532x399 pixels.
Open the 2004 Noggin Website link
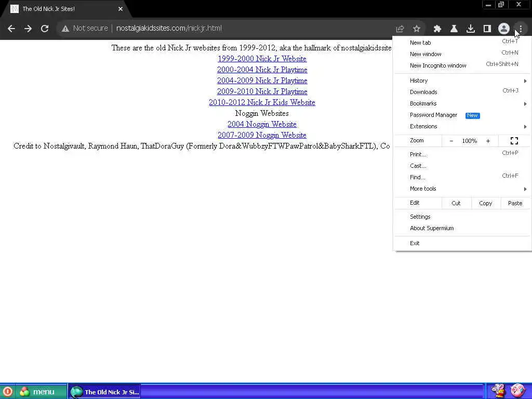[x=262, y=124]
